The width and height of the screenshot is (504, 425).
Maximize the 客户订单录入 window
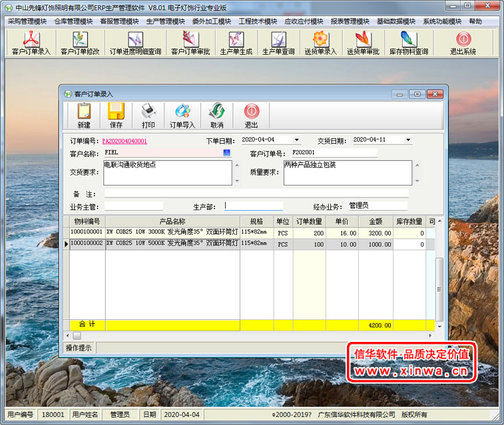coord(417,94)
